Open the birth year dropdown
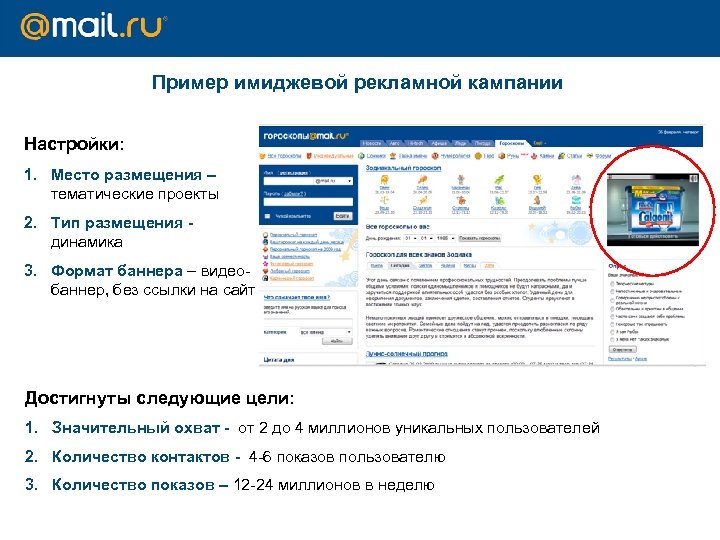Image resolution: width=720 pixels, height=540 pixels. tap(445, 238)
